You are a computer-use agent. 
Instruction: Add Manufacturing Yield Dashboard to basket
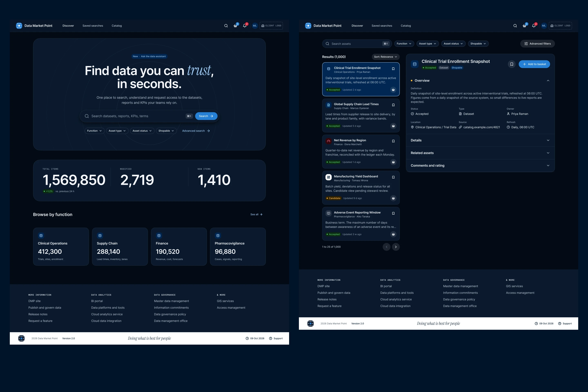tap(393, 198)
